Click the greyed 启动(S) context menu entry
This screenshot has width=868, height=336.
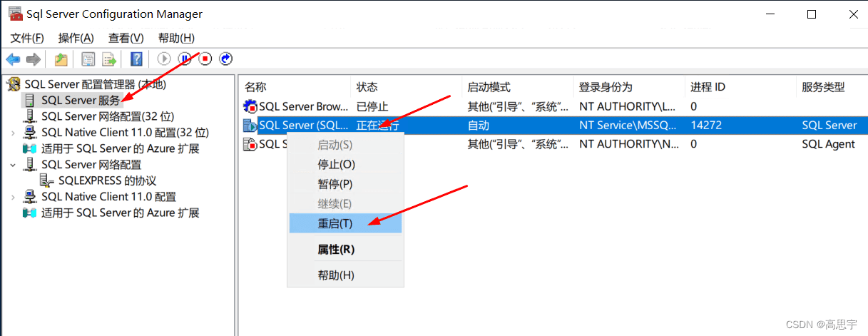click(x=346, y=145)
